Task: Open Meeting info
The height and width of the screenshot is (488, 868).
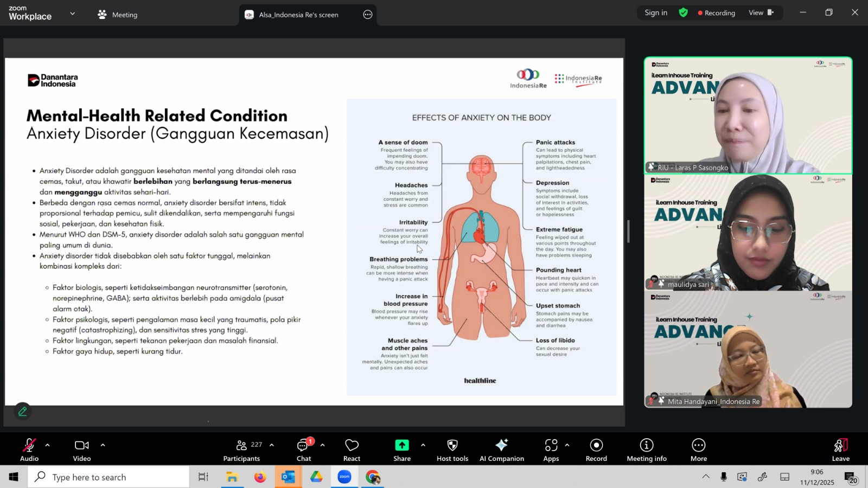Action: (x=646, y=446)
